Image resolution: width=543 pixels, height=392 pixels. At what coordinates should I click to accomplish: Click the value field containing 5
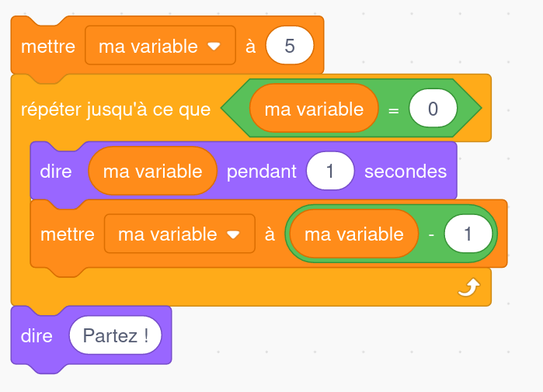(290, 45)
